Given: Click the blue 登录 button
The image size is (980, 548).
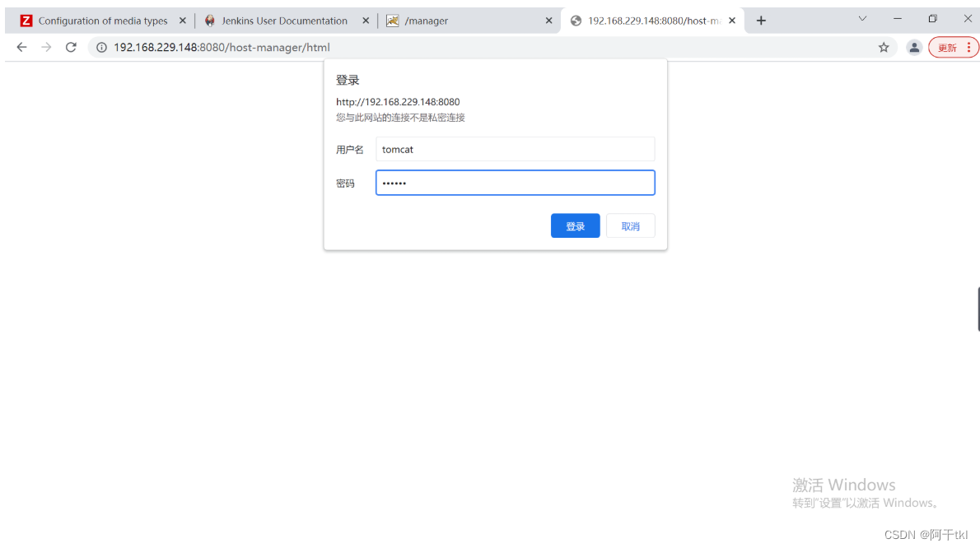Looking at the screenshot, I should point(575,226).
